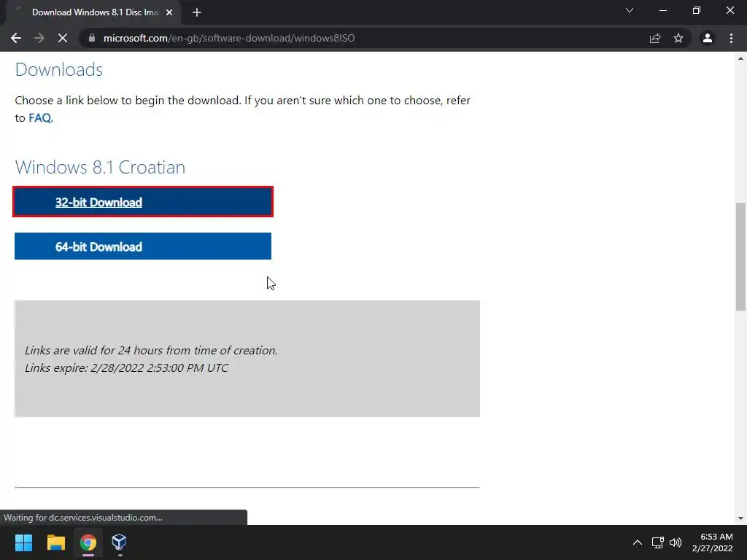
Task: Click the Downloads heading text
Action: [x=58, y=69]
